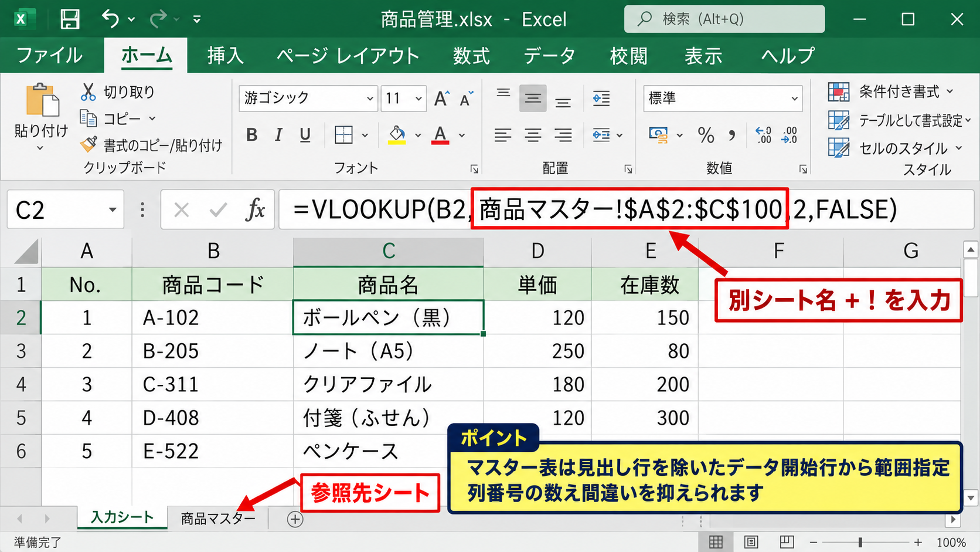Click the accounting currency format icon

point(659,136)
